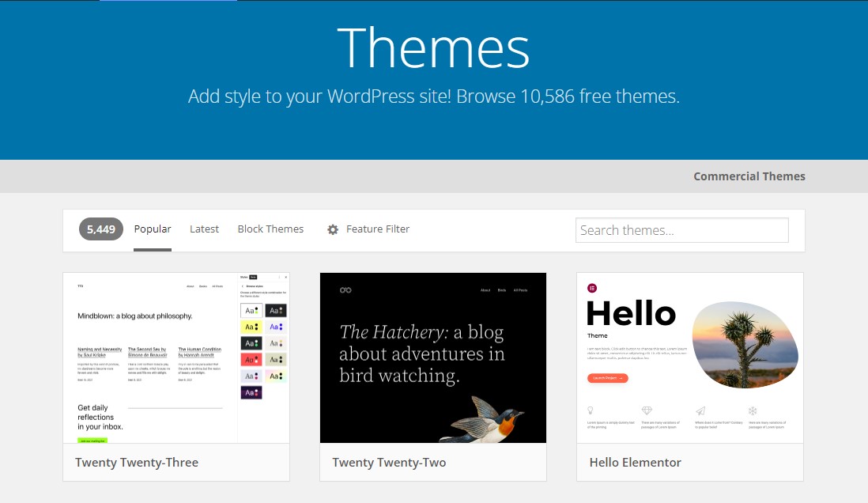The image size is (868, 503).
Task: Select the Twenty Twenty-Three theme title
Action: (x=137, y=463)
